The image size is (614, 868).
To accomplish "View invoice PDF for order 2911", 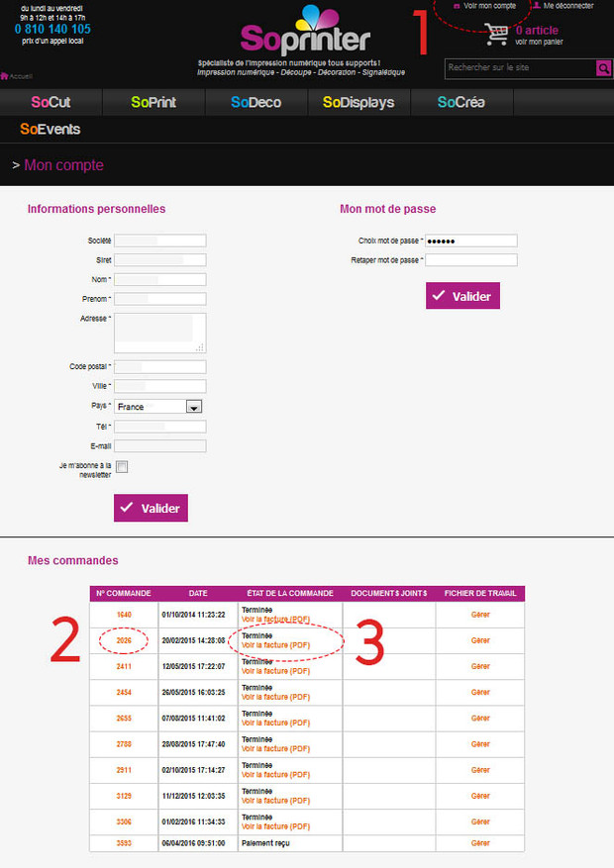I will 275,774.
